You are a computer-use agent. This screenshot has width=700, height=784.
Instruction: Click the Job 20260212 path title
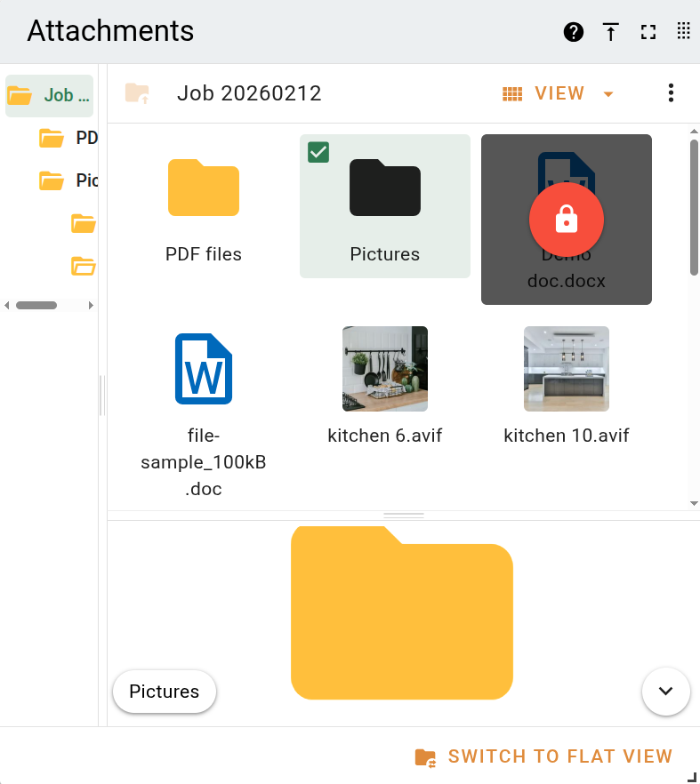coord(249,93)
